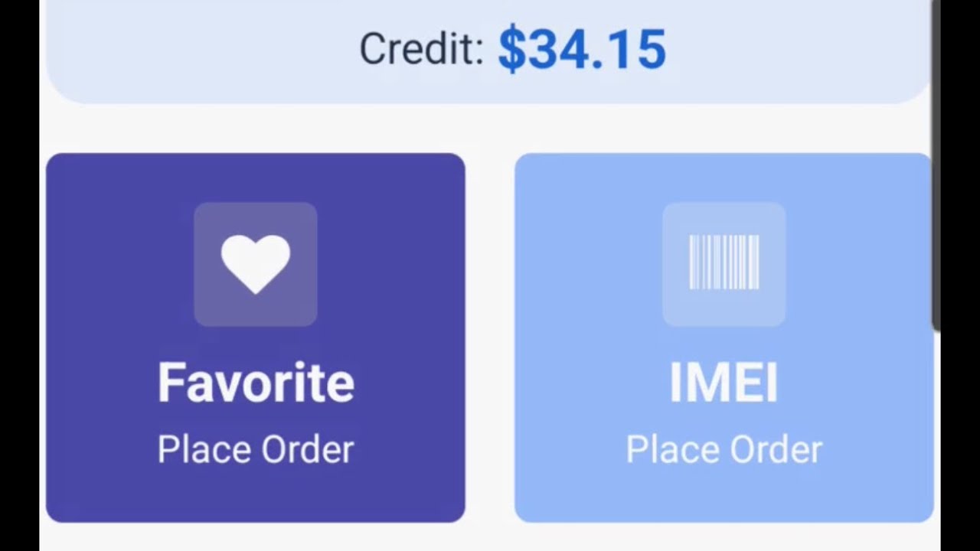980x551 pixels.
Task: Tap the empty gap between the two cards
Action: pyautogui.click(x=490, y=337)
